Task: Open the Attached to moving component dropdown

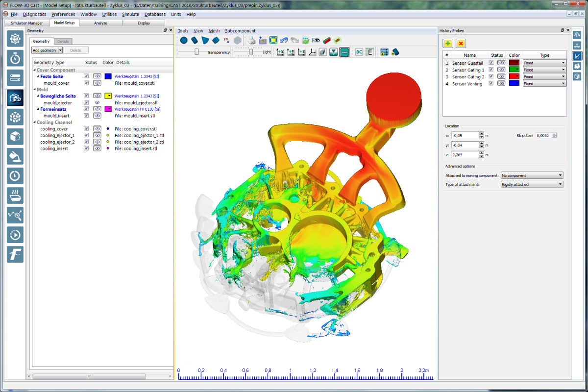Action: point(532,175)
